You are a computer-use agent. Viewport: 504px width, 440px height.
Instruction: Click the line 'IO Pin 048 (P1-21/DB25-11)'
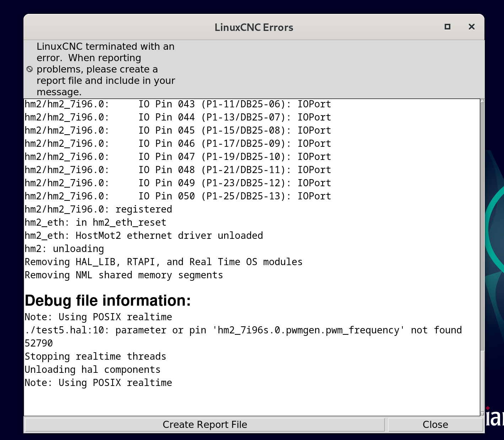click(x=178, y=170)
